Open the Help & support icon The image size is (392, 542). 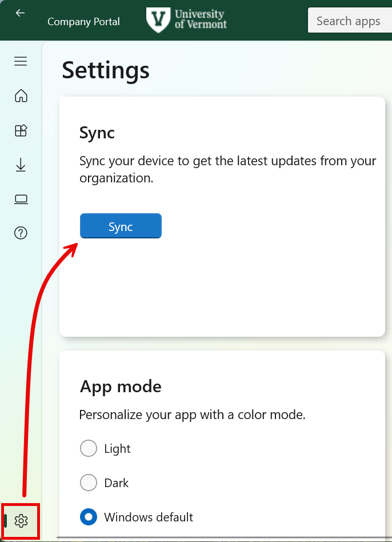click(x=21, y=233)
